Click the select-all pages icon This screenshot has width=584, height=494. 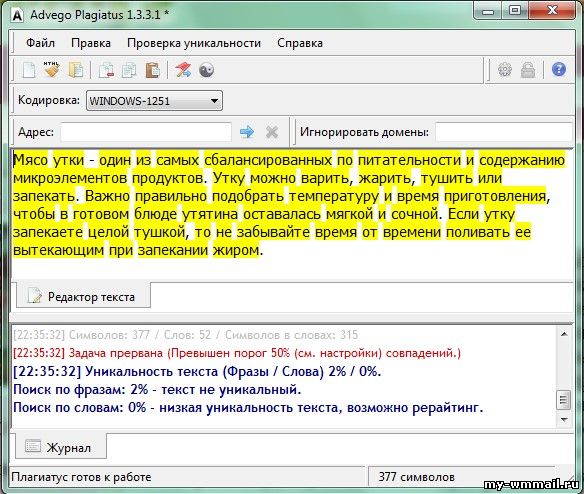76,70
